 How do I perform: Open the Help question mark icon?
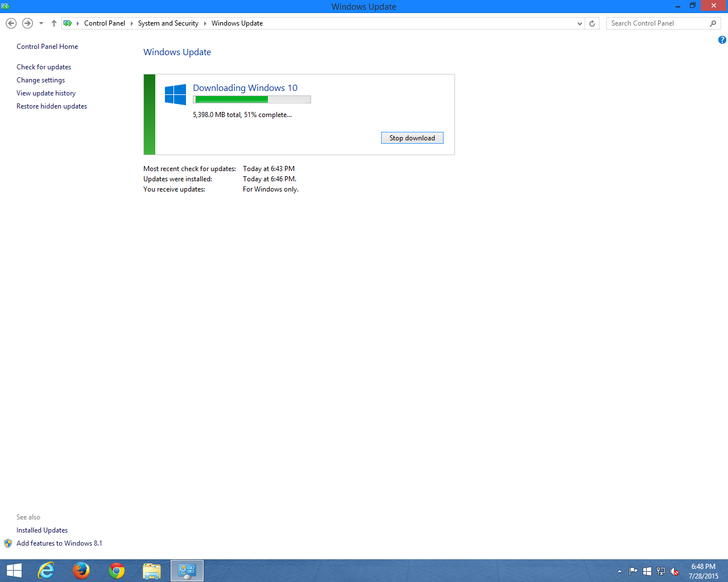click(x=722, y=40)
